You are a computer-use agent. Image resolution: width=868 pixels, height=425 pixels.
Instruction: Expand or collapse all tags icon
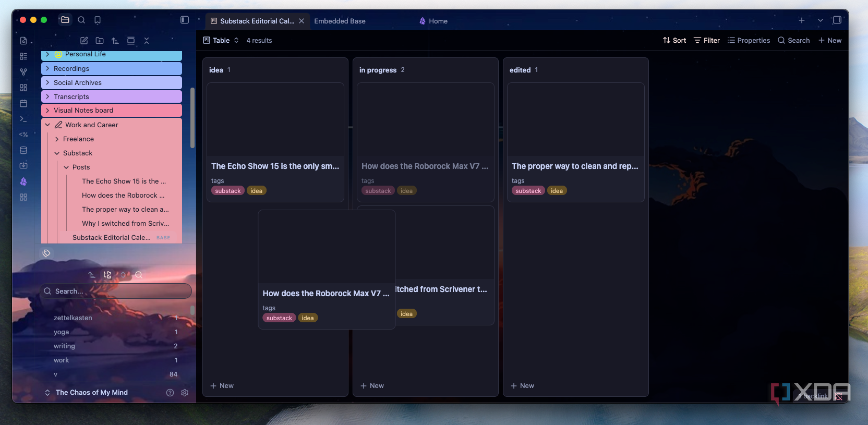pyautogui.click(x=123, y=275)
